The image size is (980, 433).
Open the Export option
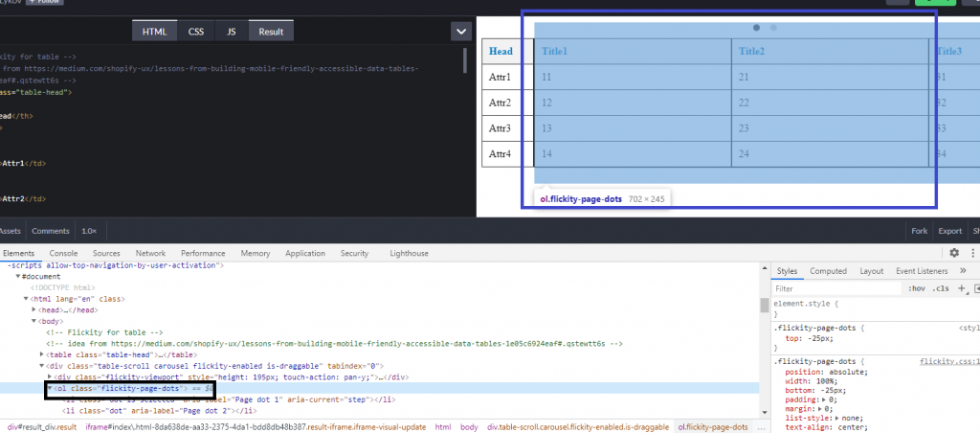(950, 231)
